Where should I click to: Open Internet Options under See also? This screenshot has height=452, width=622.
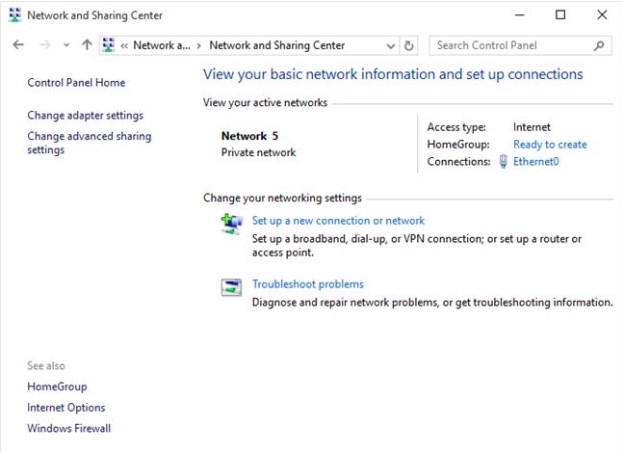(66, 408)
